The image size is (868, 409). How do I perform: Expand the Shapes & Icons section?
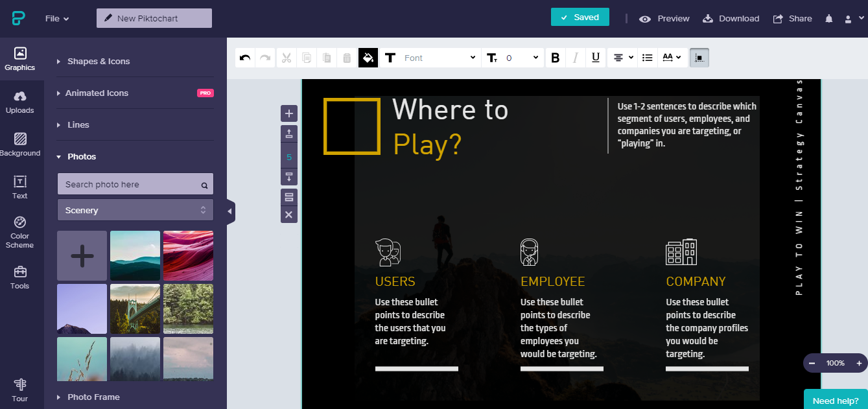pyautogui.click(x=99, y=62)
